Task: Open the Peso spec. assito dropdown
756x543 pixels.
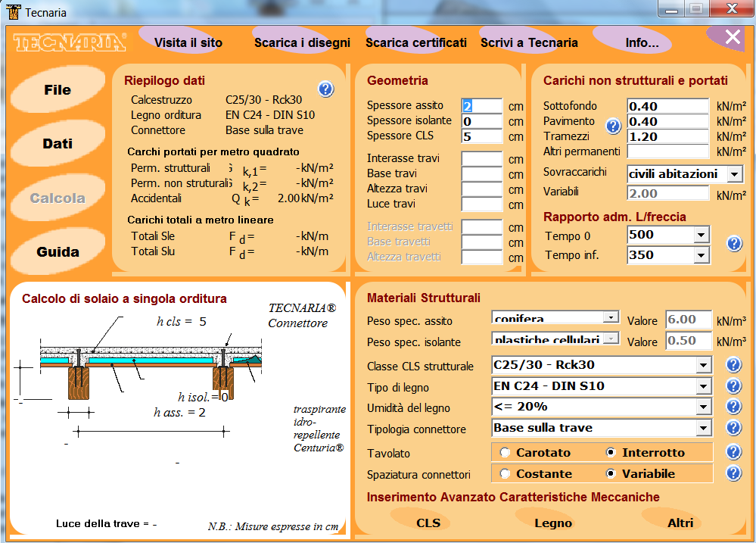Action: click(611, 317)
